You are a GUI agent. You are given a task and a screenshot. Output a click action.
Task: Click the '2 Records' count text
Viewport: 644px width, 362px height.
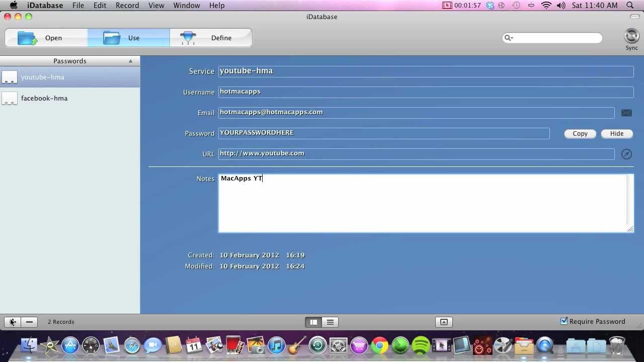(61, 322)
